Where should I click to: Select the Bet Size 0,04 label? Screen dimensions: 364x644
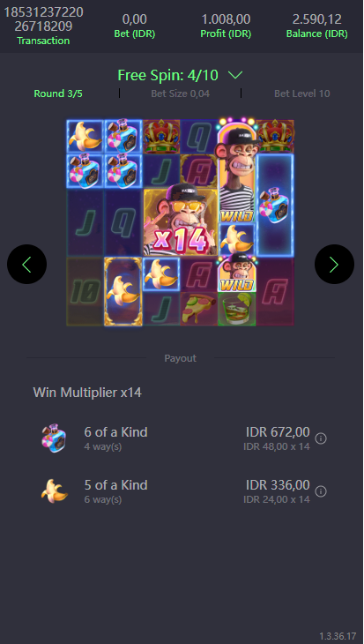coord(180,94)
